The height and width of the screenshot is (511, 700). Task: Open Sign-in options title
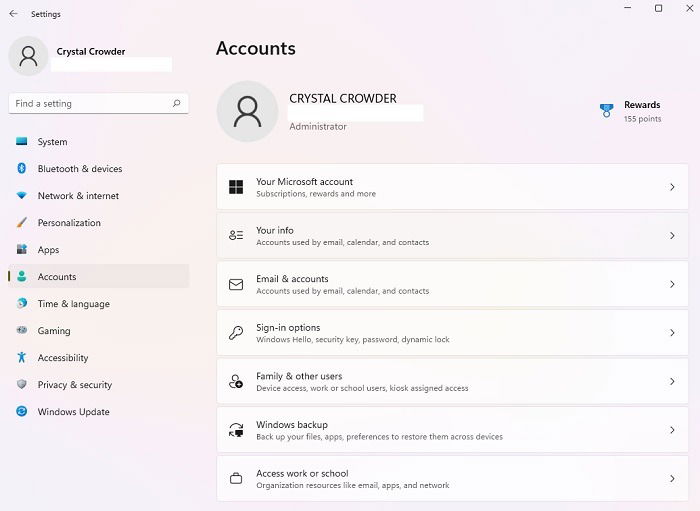(x=288, y=328)
